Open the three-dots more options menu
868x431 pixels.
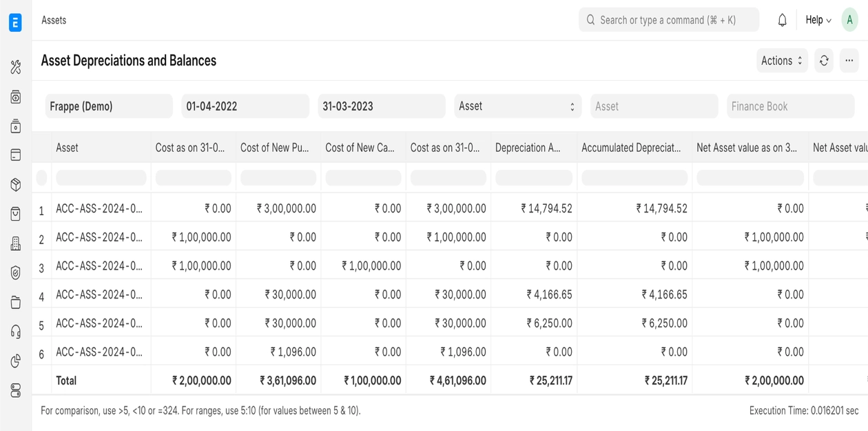pos(849,61)
